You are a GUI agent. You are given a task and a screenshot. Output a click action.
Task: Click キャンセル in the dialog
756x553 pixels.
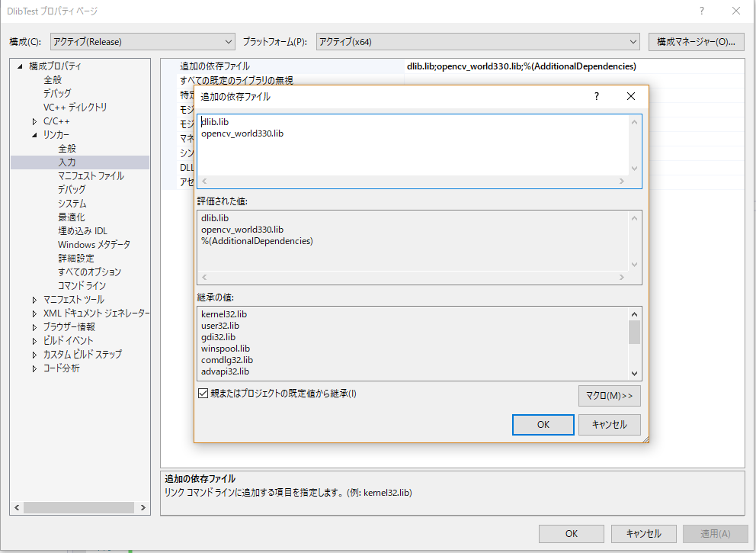[x=607, y=424]
